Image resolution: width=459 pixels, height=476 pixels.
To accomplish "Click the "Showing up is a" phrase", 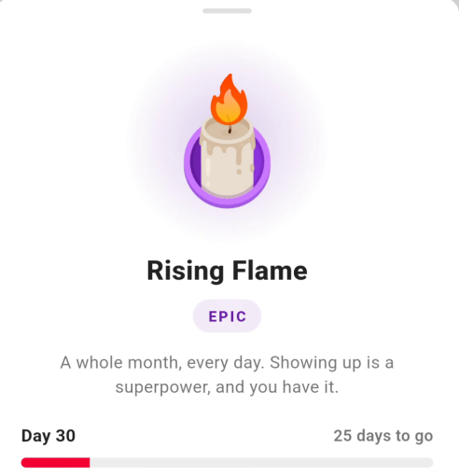I will tap(331, 363).
